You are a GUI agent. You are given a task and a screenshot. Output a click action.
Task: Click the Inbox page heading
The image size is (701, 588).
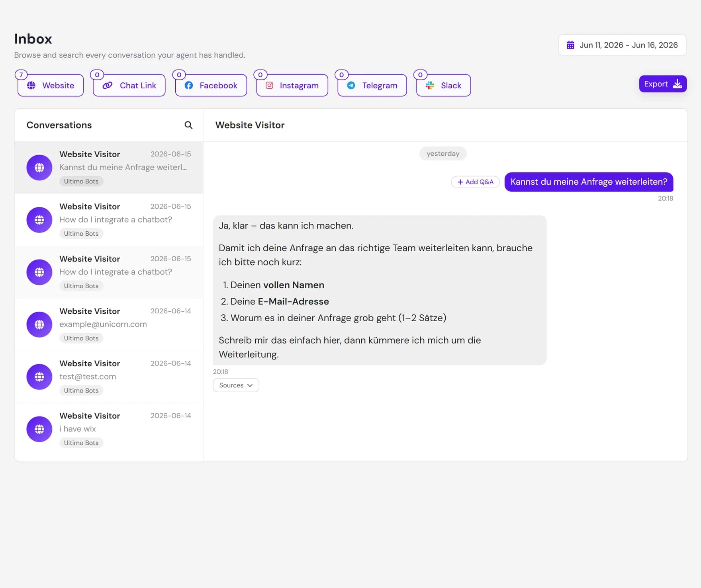[x=33, y=39]
